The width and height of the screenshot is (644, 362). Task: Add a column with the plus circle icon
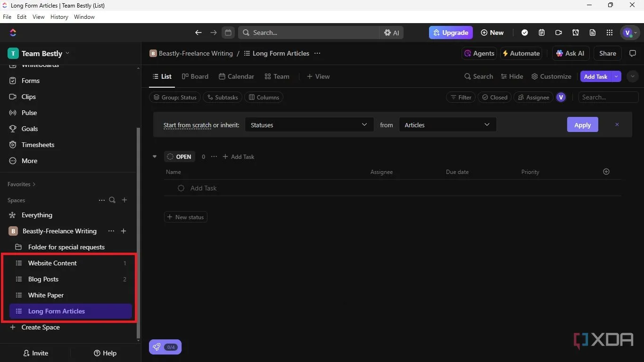coord(606,172)
